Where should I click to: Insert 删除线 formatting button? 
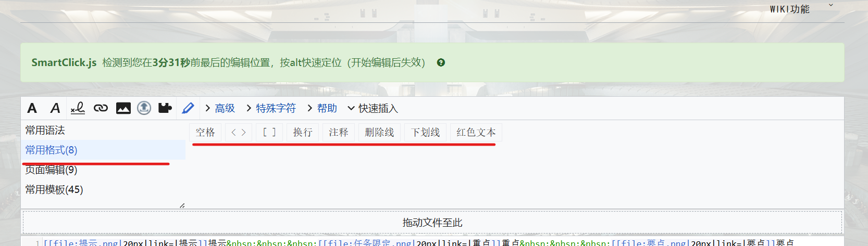[379, 132]
